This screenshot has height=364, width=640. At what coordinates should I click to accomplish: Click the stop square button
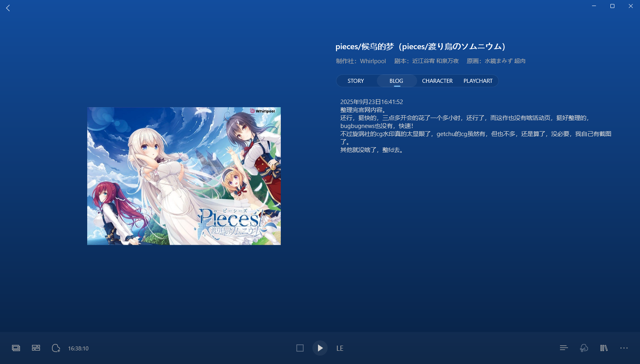tap(300, 348)
